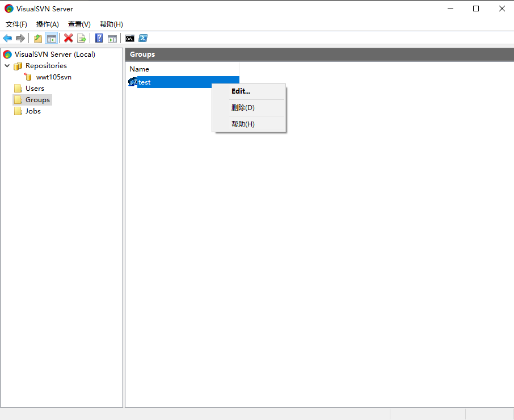Select the Jobs node in sidebar
Image resolution: width=514 pixels, height=420 pixels.
tap(33, 111)
